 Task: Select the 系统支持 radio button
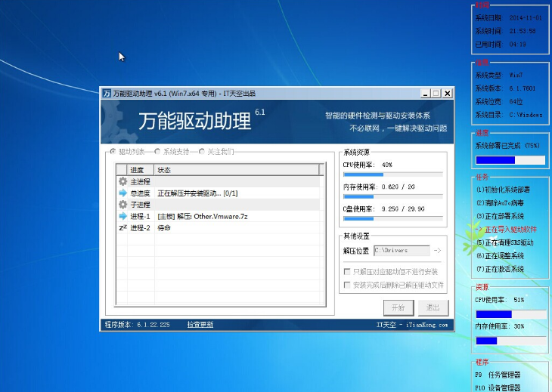[157, 152]
